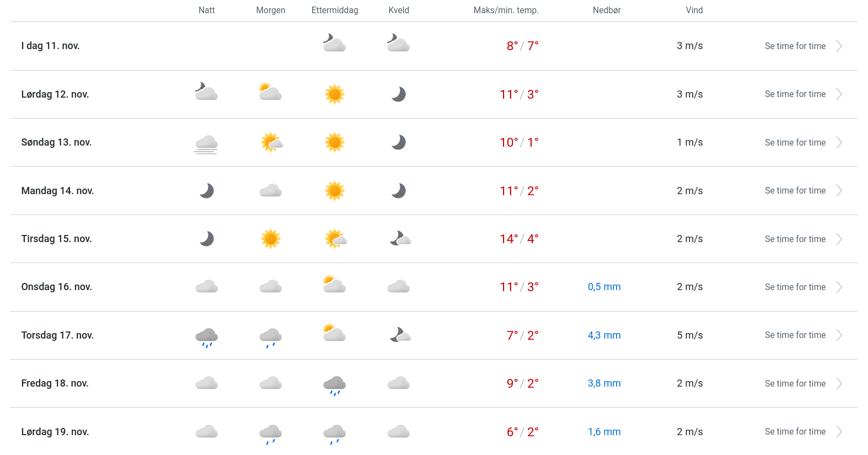
Task: Click the 4,3 mm precipitation value
Action: click(x=604, y=335)
